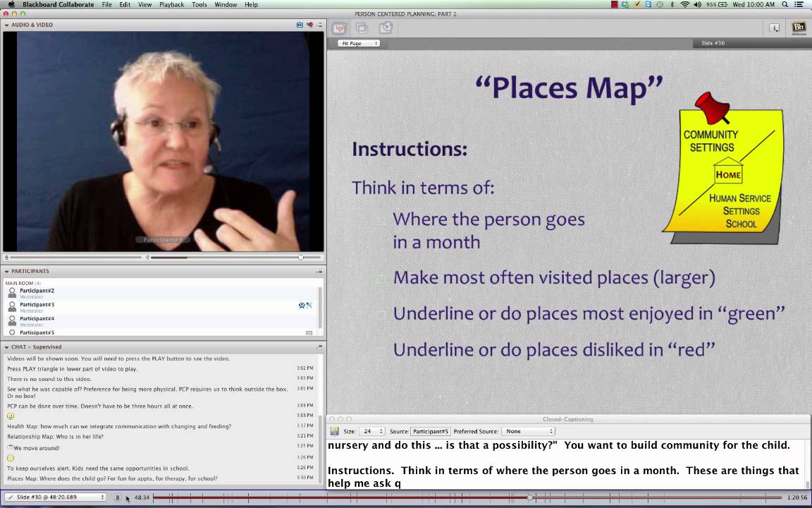Click the Blackboard logo icon
Image resolution: width=812 pixels, height=508 pixels.
pyautogui.click(x=799, y=28)
